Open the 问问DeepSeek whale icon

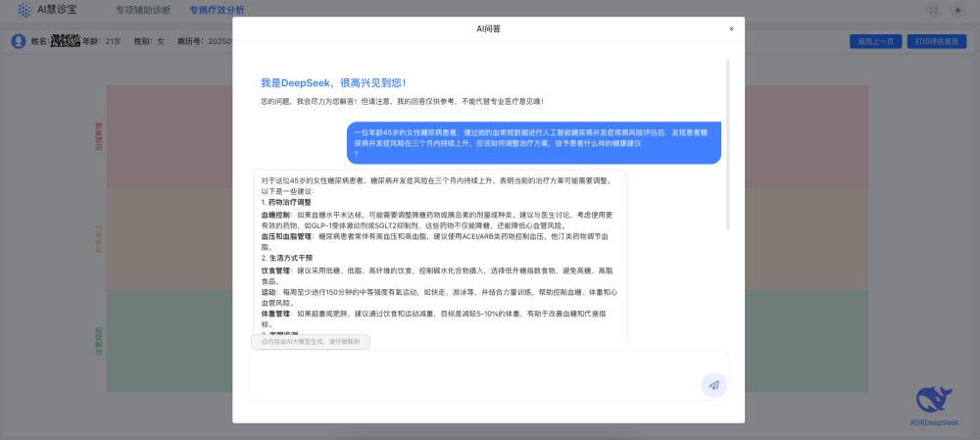coord(934,401)
